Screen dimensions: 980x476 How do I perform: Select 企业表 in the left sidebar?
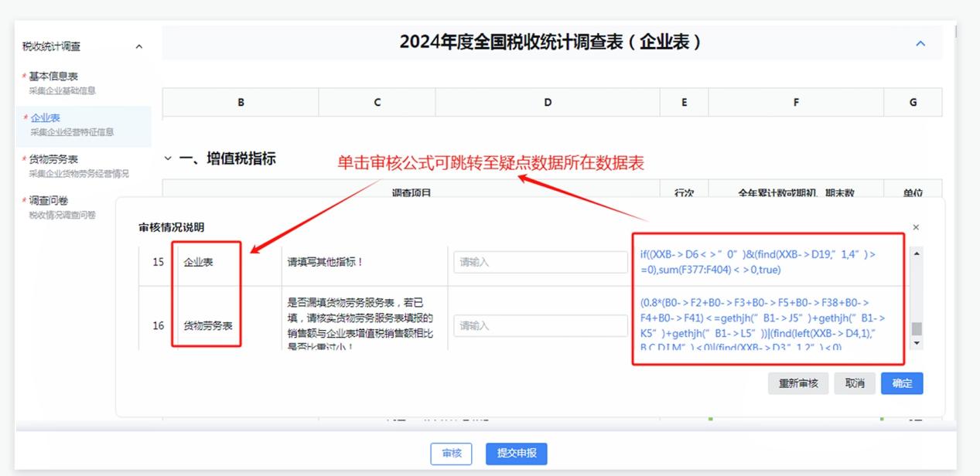coord(45,117)
